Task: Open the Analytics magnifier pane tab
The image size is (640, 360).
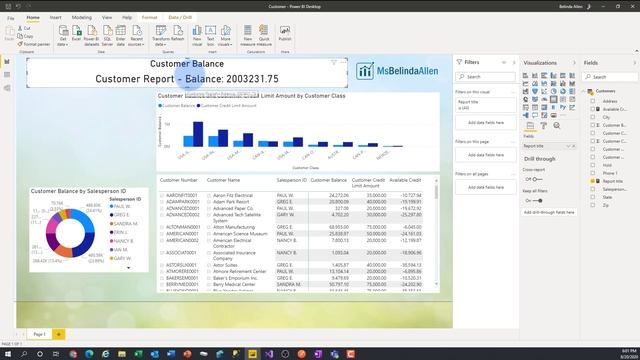Action: (557, 126)
